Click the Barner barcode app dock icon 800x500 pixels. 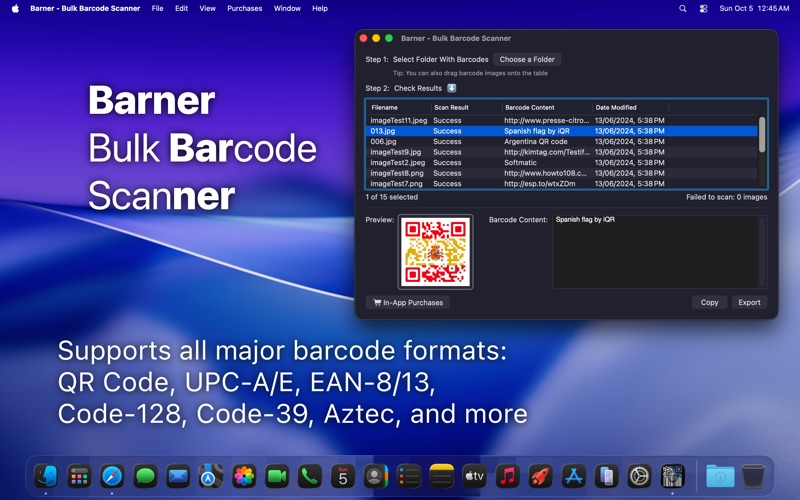point(672,477)
